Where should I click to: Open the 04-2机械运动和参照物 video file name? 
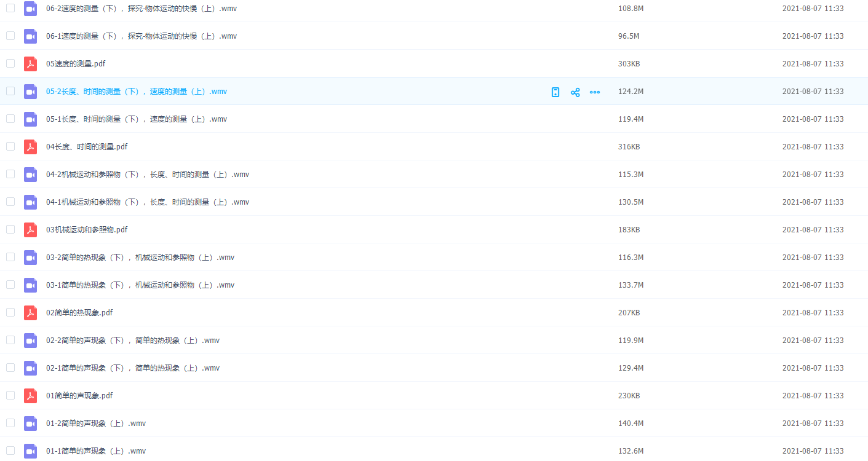click(x=147, y=175)
